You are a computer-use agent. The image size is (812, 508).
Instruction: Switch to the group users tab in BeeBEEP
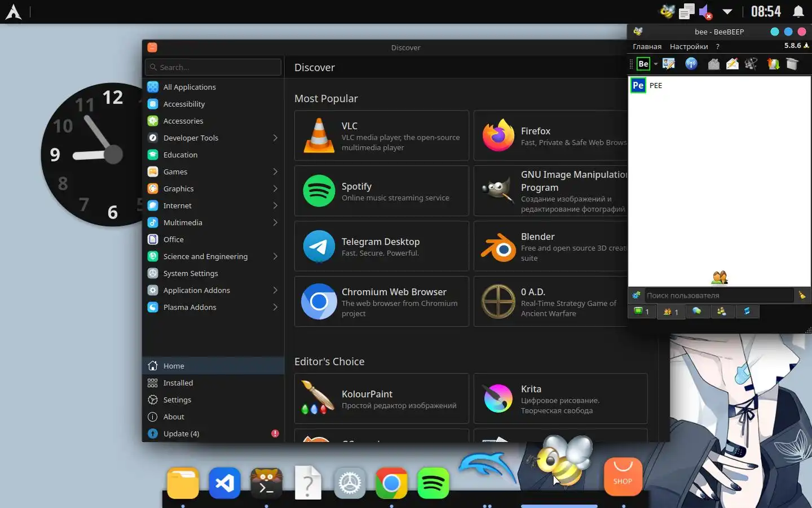click(x=722, y=311)
